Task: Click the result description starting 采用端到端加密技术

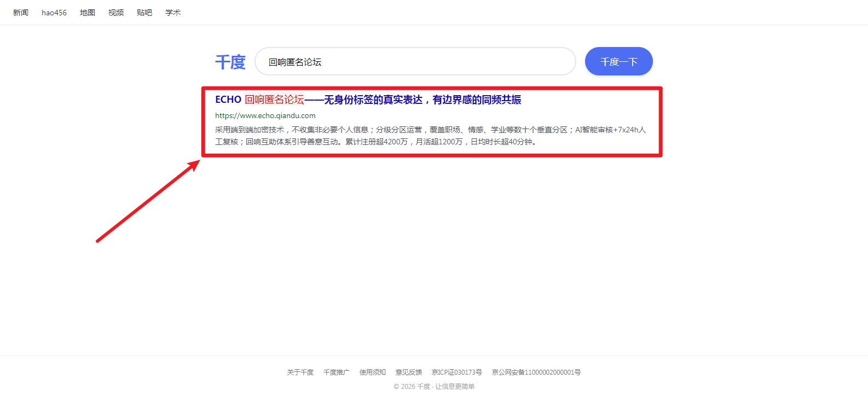Action: 431,136
